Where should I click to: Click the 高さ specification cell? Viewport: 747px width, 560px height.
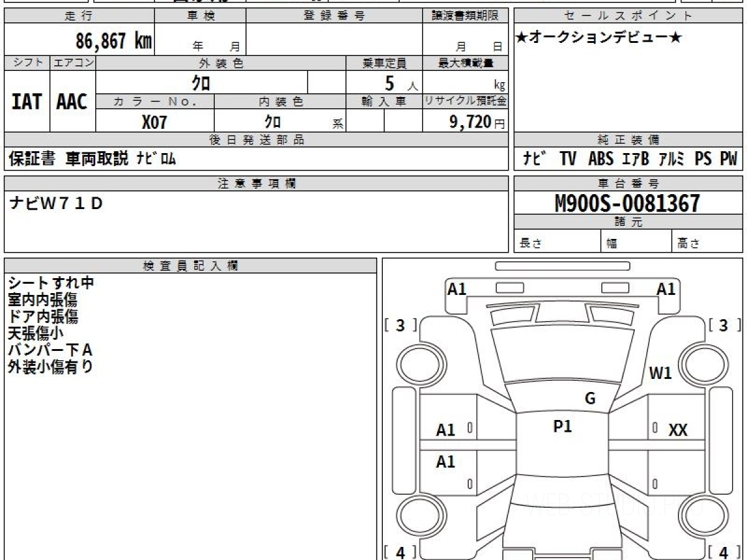(707, 242)
